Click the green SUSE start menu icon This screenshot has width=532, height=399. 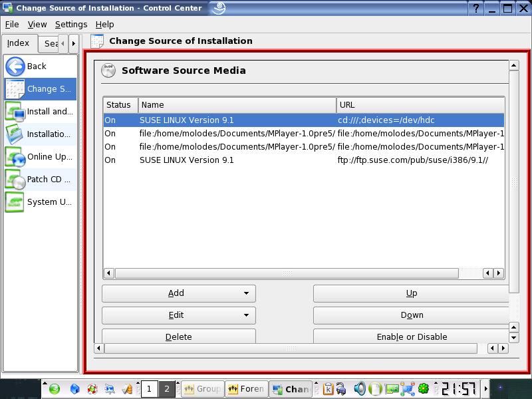(55, 388)
